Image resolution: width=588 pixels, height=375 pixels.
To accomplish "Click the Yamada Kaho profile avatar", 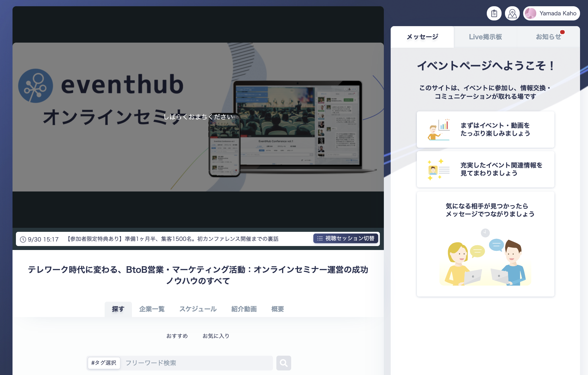I will (x=531, y=13).
